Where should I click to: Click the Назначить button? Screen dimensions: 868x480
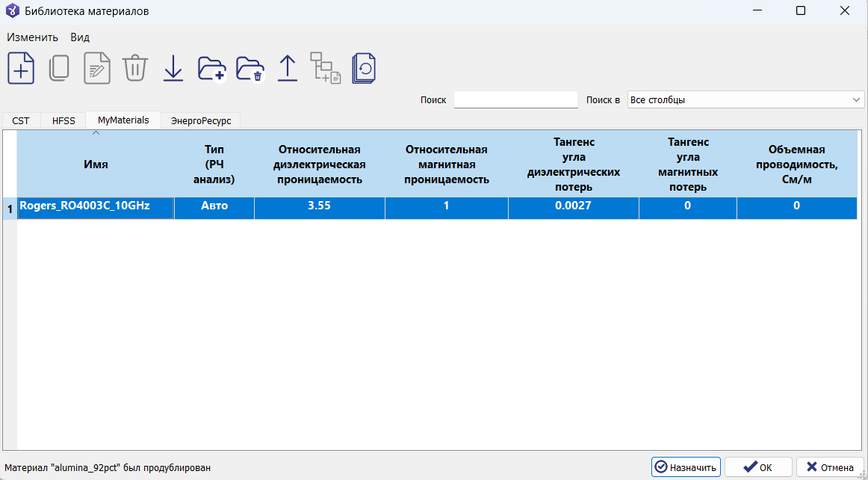686,467
